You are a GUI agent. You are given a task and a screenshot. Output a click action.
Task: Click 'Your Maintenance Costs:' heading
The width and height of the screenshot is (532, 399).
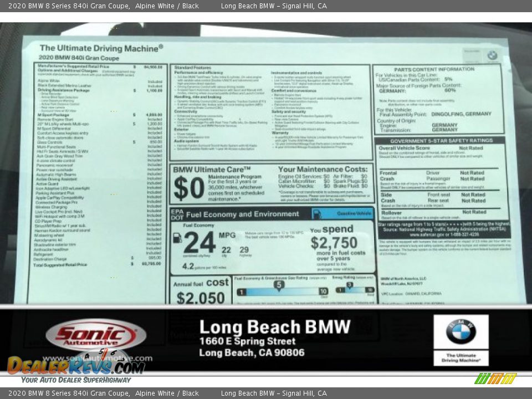323,169
